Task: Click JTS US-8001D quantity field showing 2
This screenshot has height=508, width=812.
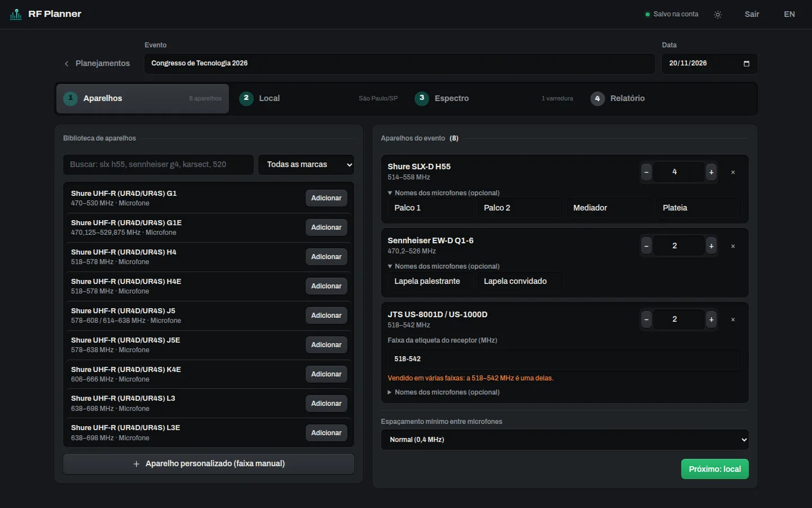Action: [679, 319]
